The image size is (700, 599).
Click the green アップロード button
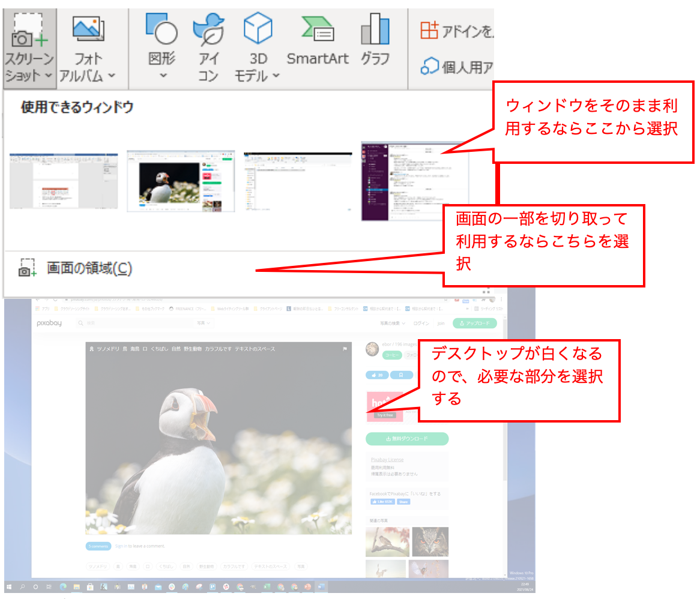(474, 323)
